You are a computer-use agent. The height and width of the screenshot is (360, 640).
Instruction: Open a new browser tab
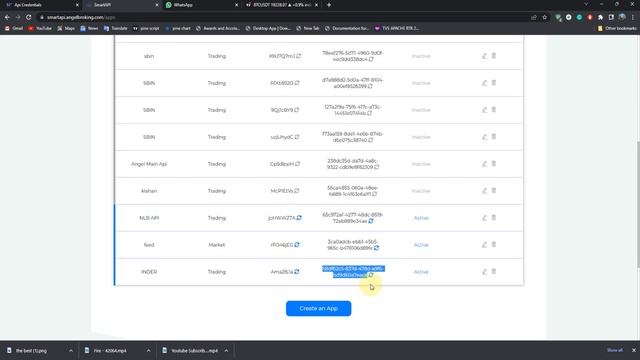coord(329,5)
